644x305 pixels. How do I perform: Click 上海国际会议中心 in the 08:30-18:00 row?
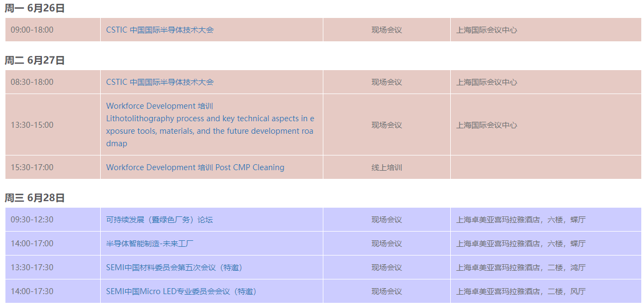(487, 82)
